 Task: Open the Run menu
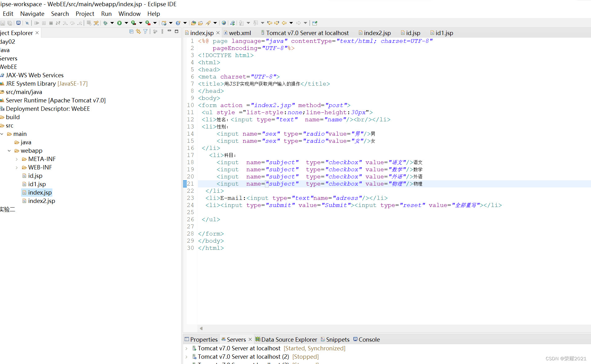coord(106,14)
